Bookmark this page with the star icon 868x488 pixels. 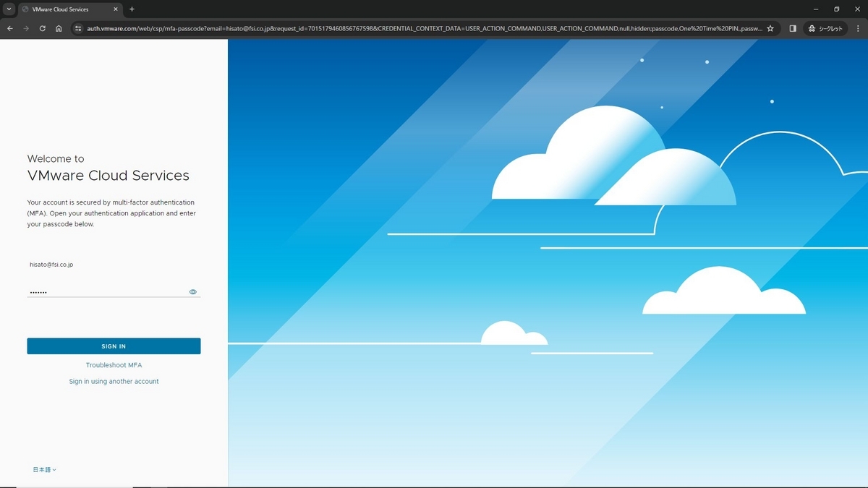pyautogui.click(x=770, y=28)
